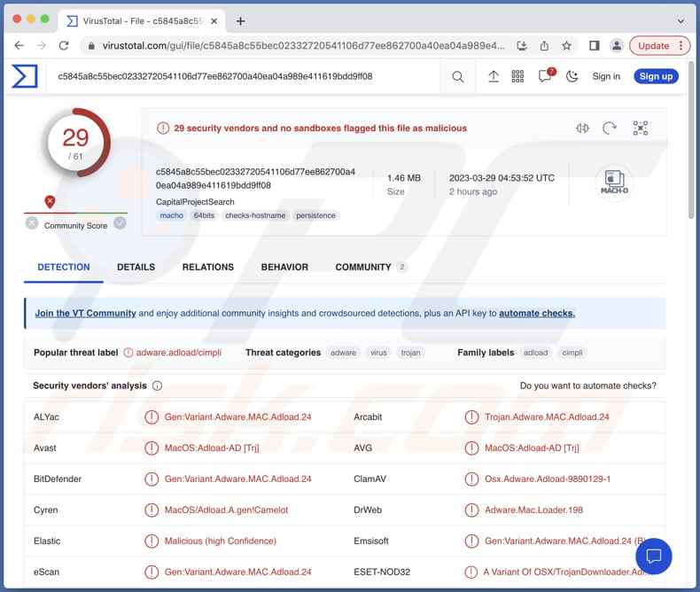Click the adware threat category chip
Viewport: 700px width, 592px height.
tap(343, 353)
